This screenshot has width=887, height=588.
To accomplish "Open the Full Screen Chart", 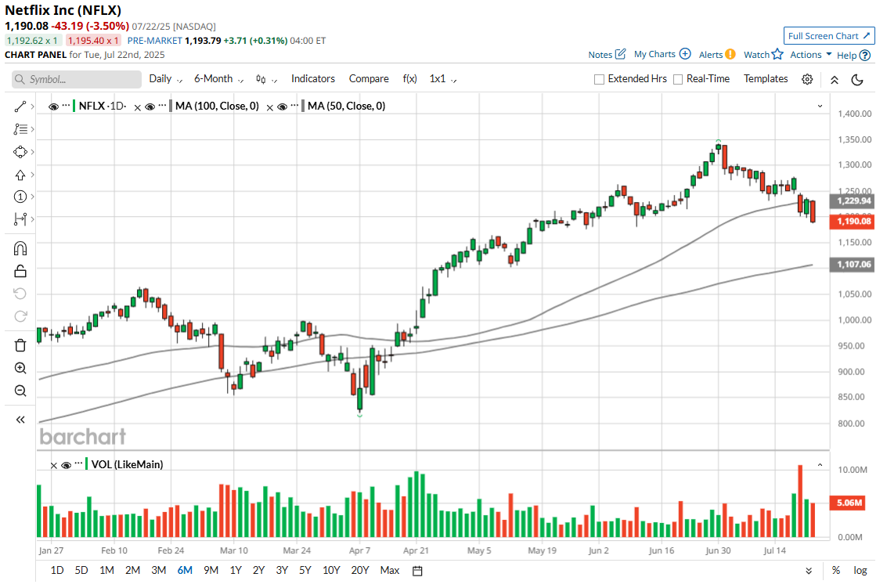I will tap(829, 36).
